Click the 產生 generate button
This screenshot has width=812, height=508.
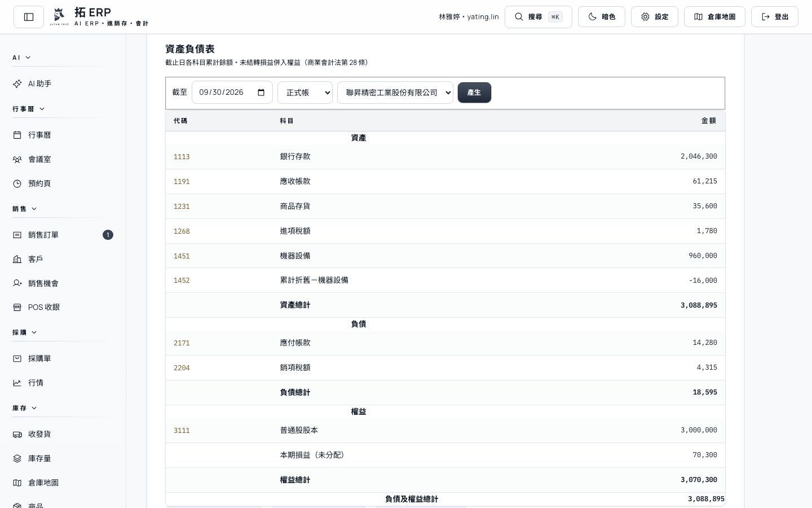click(x=474, y=93)
